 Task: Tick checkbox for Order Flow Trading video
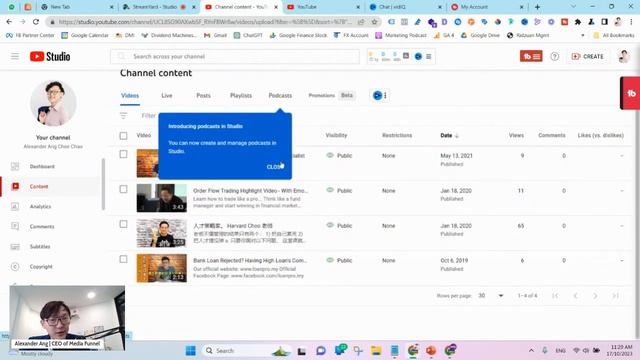click(123, 189)
